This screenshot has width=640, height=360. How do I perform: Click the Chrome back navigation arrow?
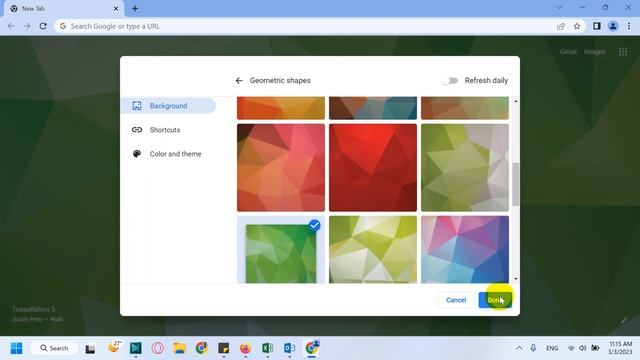(11, 26)
